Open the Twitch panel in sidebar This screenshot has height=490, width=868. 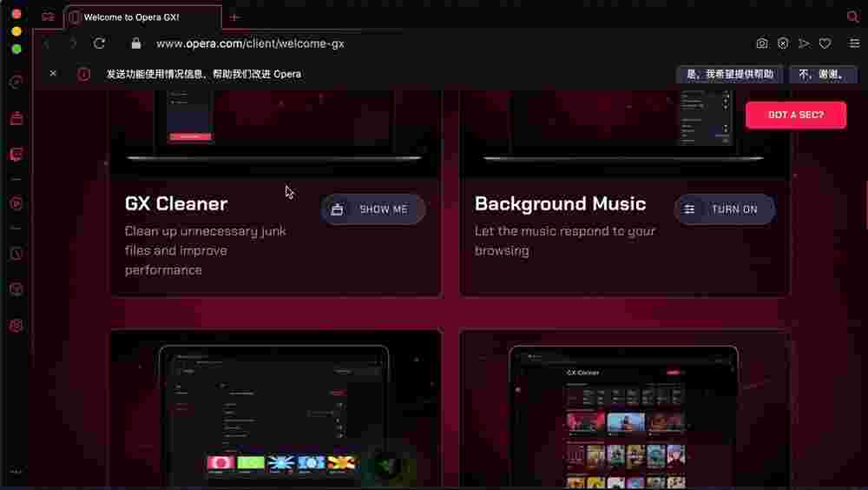(16, 154)
